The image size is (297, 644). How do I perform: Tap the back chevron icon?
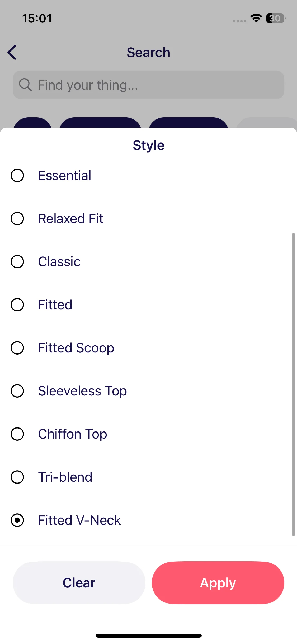tap(12, 52)
